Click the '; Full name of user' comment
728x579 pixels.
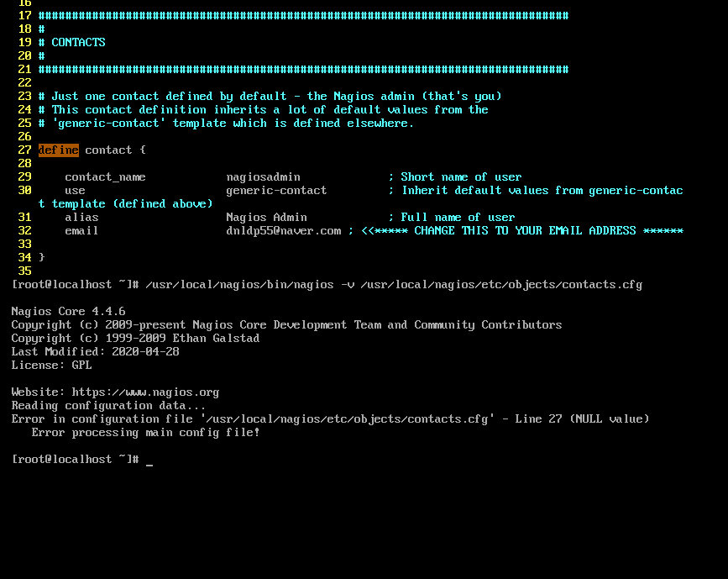click(x=452, y=218)
